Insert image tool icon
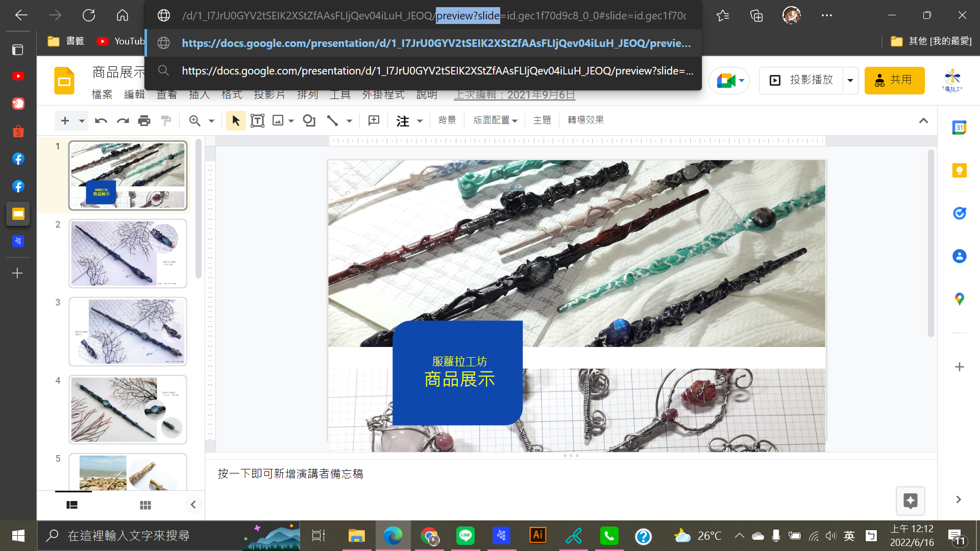 pos(278,120)
